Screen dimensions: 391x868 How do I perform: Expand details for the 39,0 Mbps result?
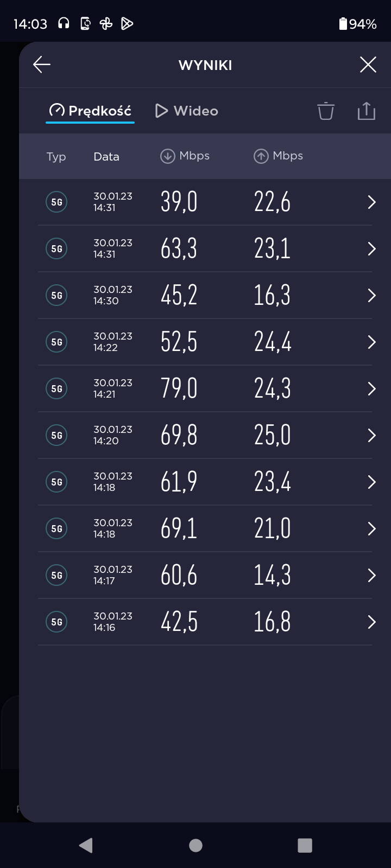(371, 202)
